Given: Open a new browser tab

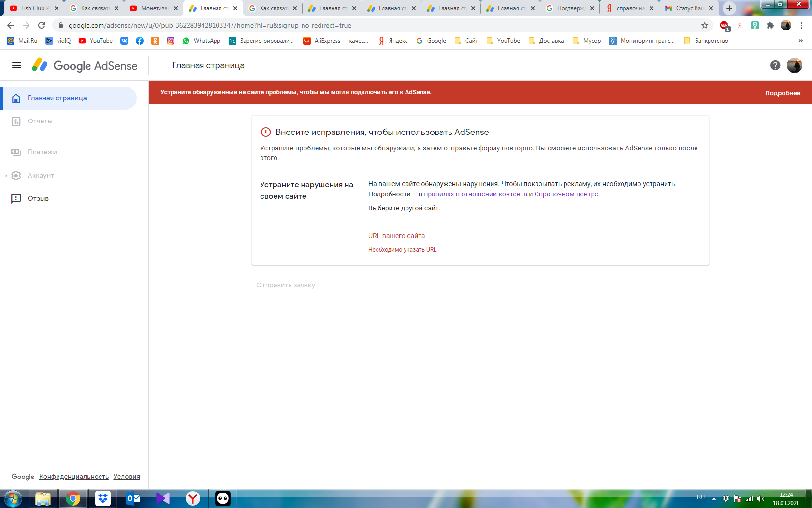Looking at the screenshot, I should (729, 8).
